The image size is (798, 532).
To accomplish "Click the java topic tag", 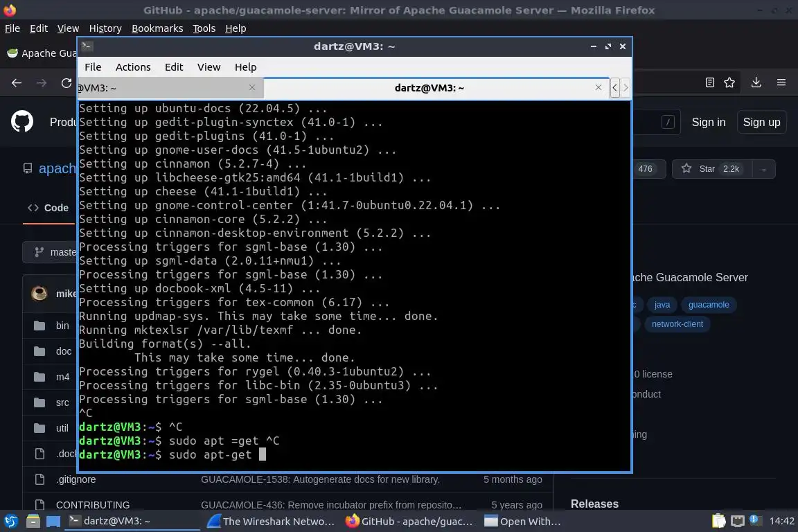I will click(662, 304).
